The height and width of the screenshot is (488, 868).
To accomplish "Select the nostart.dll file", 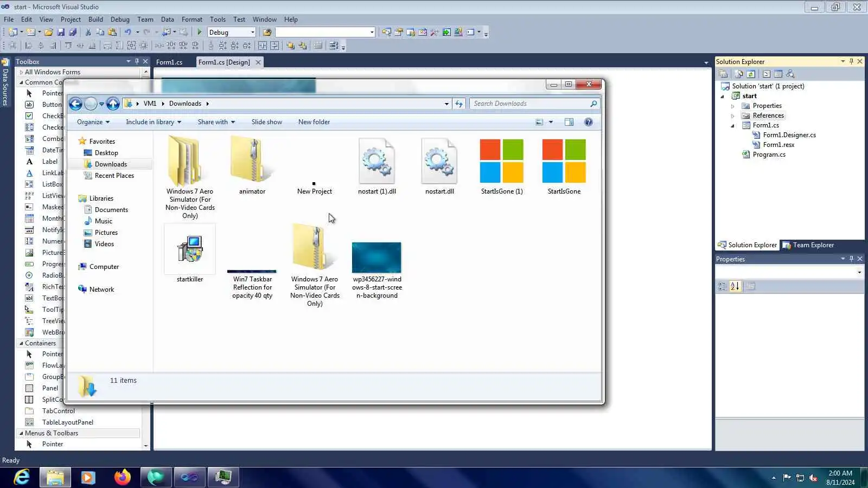I will click(439, 166).
